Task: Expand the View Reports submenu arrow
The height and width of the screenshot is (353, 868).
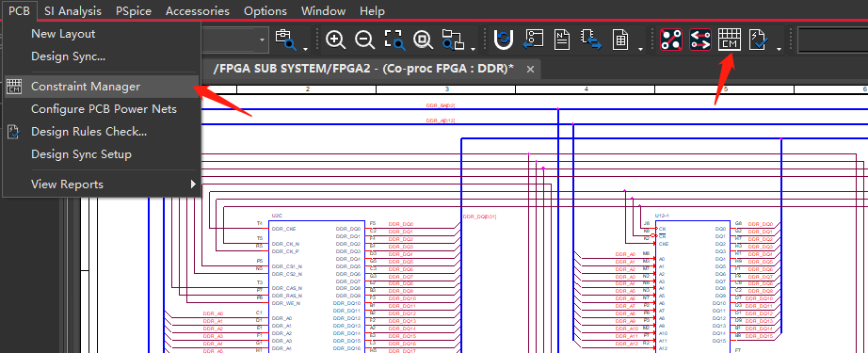Action: pyautogui.click(x=193, y=184)
